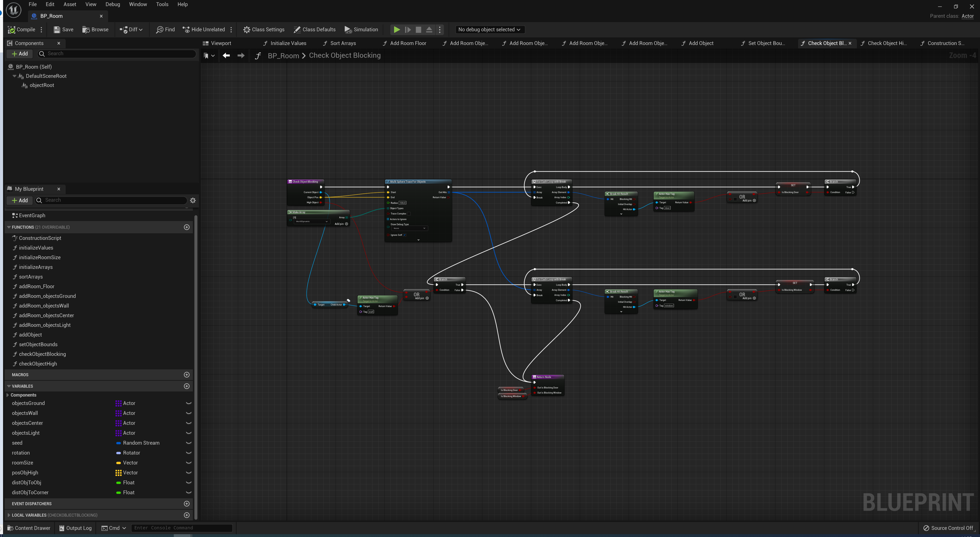Viewport: 980px width, 537px height.
Task: Collapse DefaultSceneRoot component tree
Action: point(15,76)
